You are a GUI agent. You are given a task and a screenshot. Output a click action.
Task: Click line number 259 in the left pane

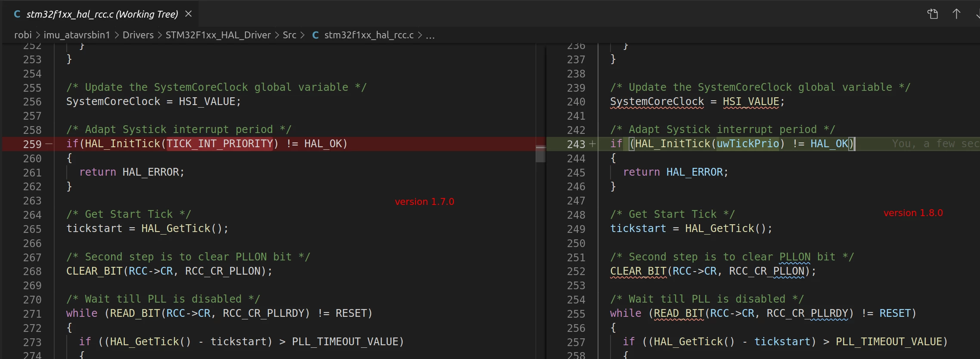(32, 144)
